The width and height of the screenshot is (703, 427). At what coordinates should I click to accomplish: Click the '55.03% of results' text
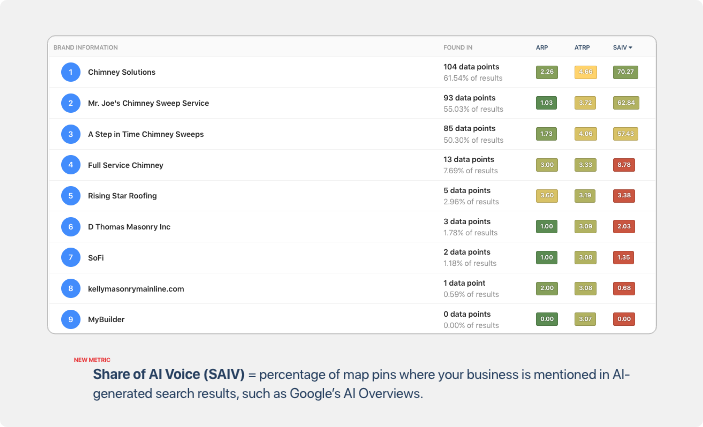point(473,109)
